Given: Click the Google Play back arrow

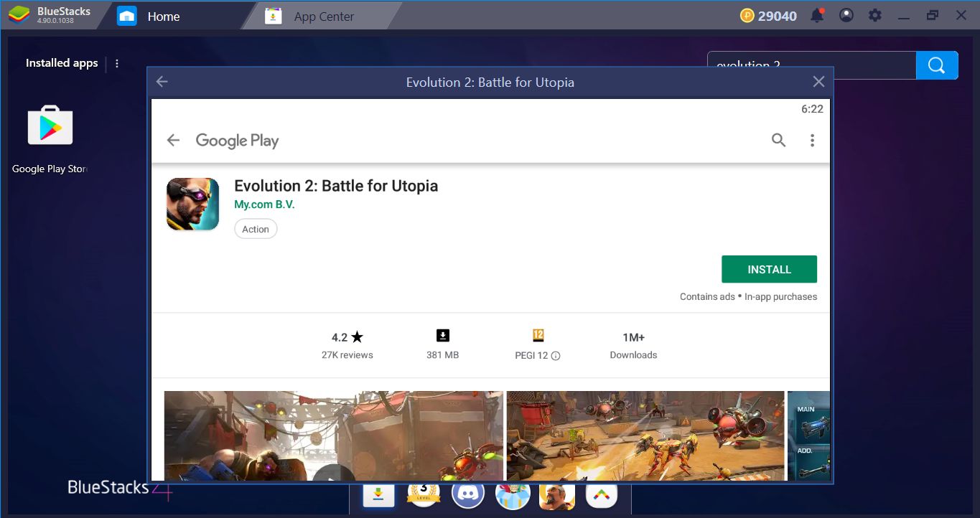Looking at the screenshot, I should (x=173, y=141).
